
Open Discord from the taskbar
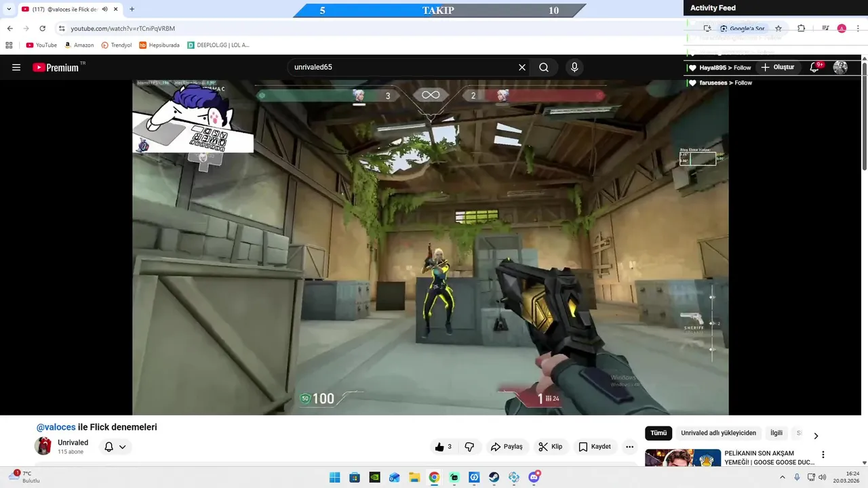click(x=534, y=477)
